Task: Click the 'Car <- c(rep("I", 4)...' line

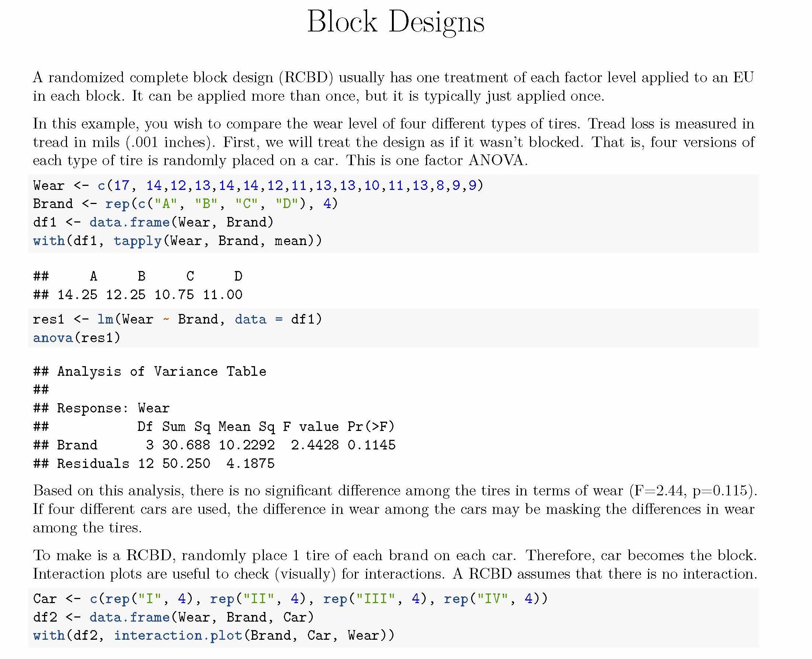Action: [291, 599]
